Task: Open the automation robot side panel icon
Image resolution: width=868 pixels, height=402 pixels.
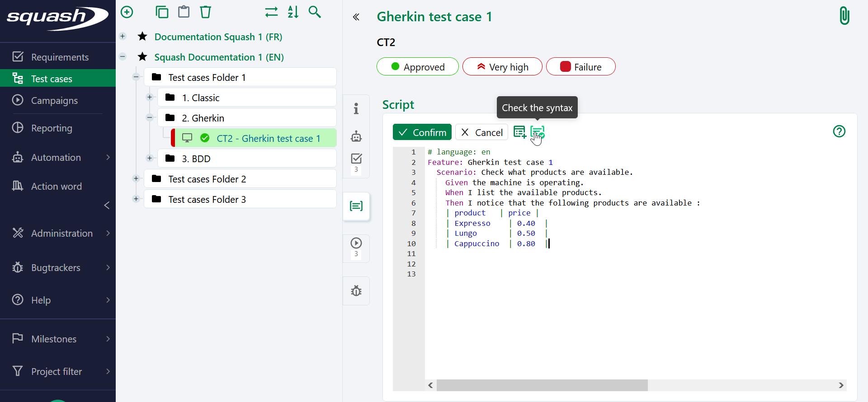Action: click(356, 136)
